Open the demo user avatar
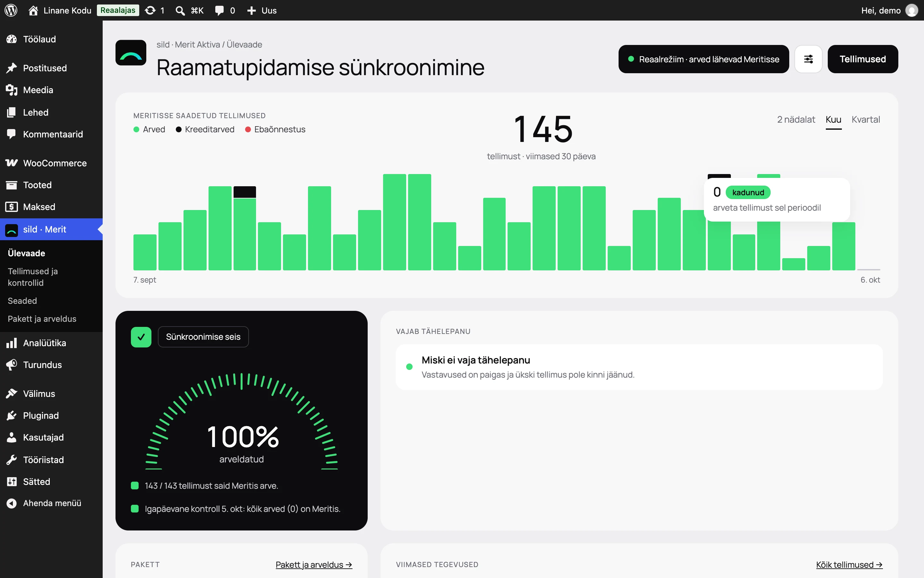The width and height of the screenshot is (924, 578). (911, 10)
